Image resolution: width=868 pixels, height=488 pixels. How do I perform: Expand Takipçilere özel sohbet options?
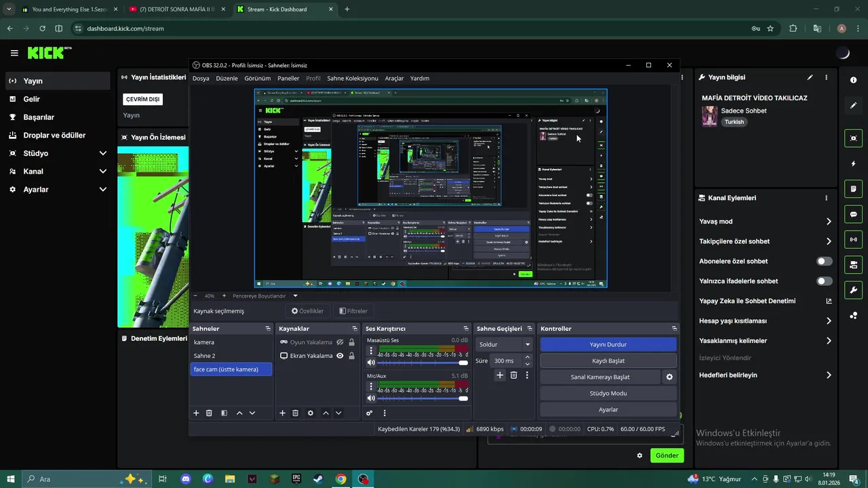[829, 241]
